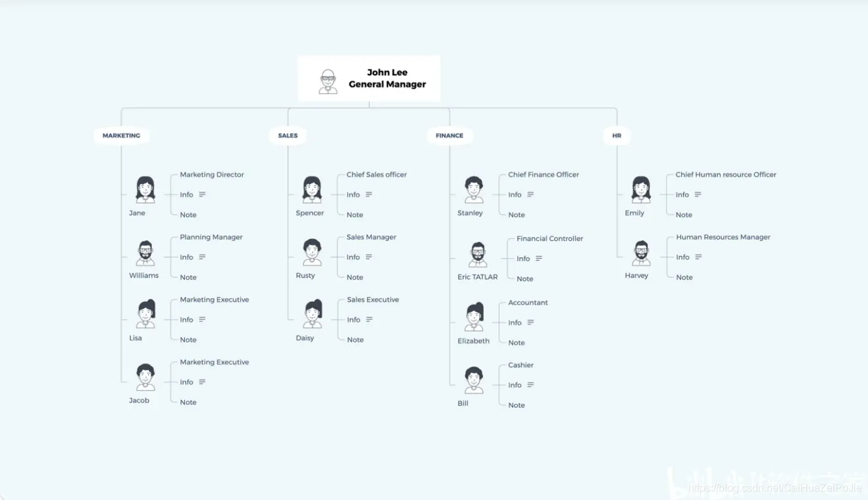868x500 pixels.
Task: Select Jane's avatar in Marketing
Action: (x=145, y=189)
